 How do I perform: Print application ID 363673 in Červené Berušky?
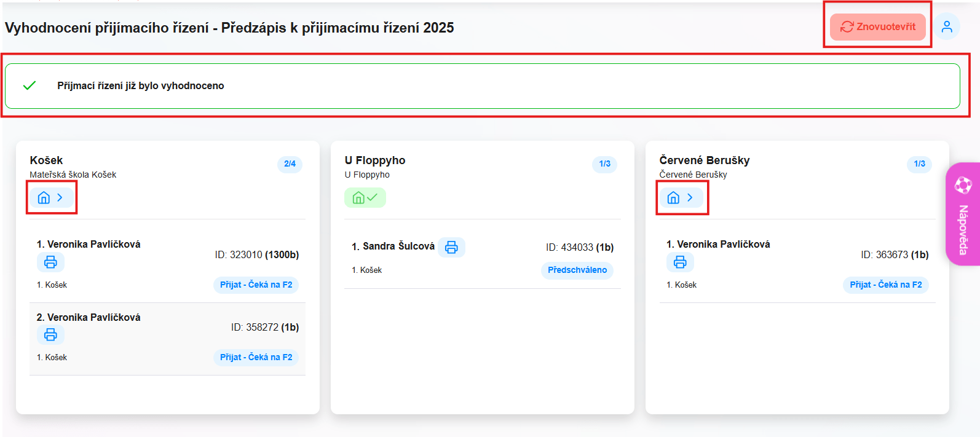click(680, 262)
